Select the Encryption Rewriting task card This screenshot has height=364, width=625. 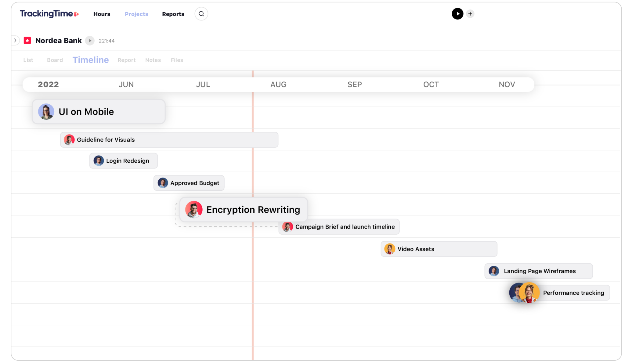point(244,210)
